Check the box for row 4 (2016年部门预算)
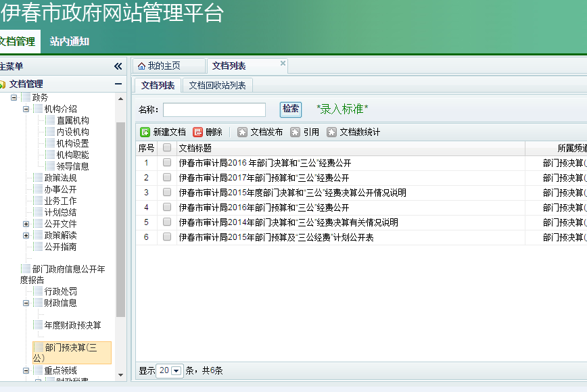This screenshot has width=587, height=392. coord(167,207)
